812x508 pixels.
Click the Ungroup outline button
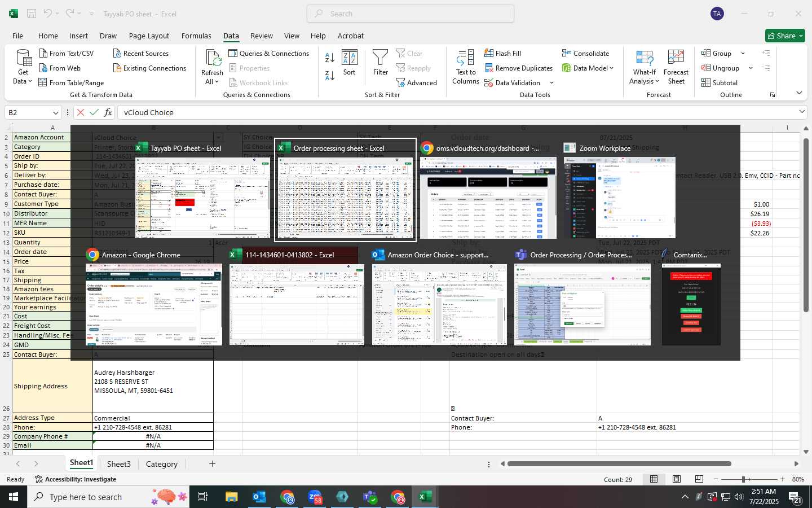tap(720, 68)
